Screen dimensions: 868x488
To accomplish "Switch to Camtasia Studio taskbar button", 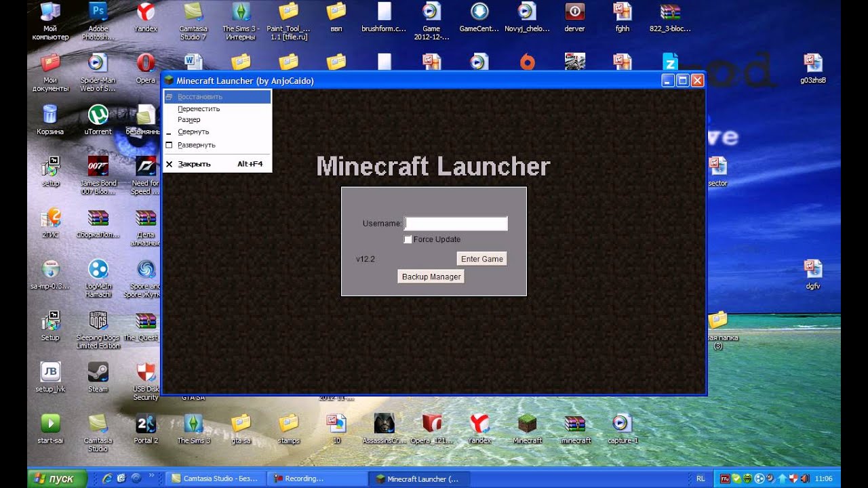I will pos(216,479).
